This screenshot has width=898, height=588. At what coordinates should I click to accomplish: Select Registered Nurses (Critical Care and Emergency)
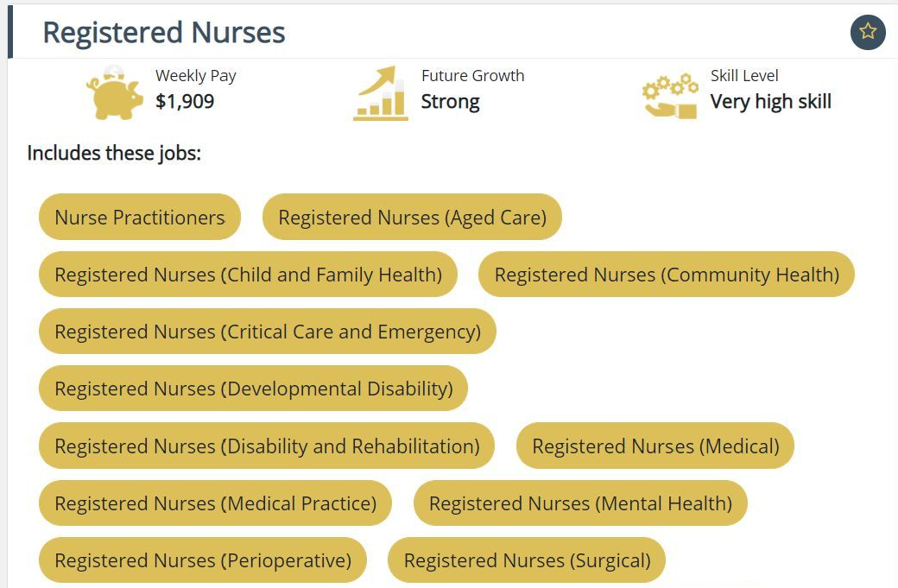tap(268, 332)
